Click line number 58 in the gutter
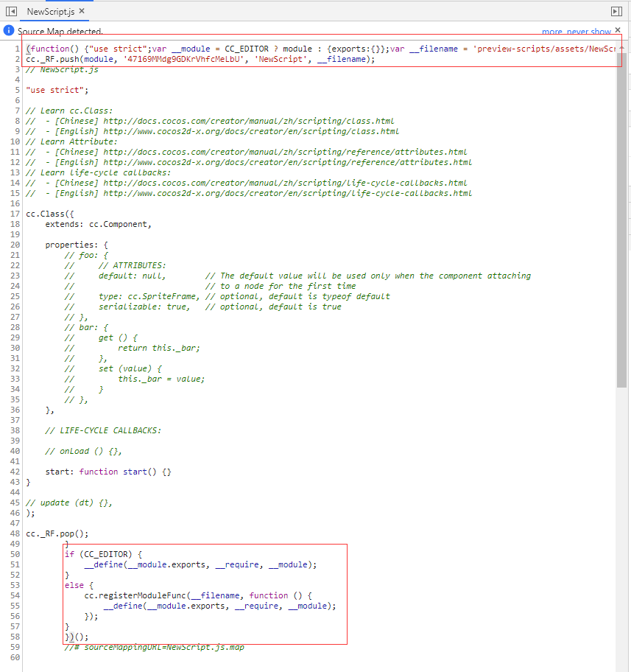 coord(15,637)
